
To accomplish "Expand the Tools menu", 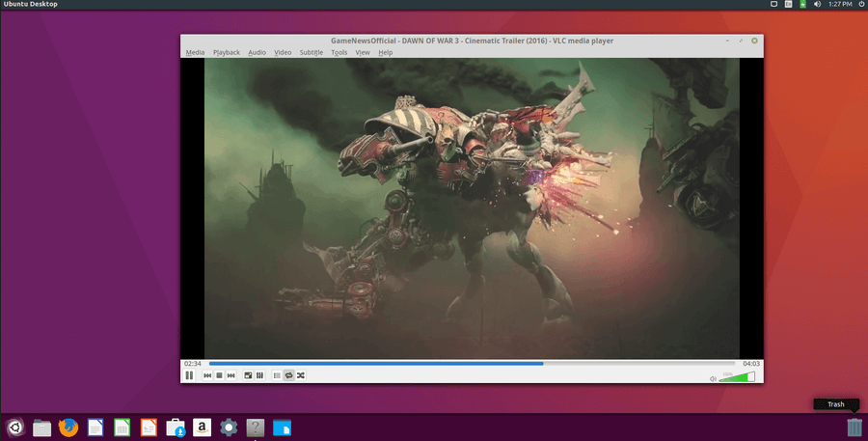I will (x=339, y=52).
